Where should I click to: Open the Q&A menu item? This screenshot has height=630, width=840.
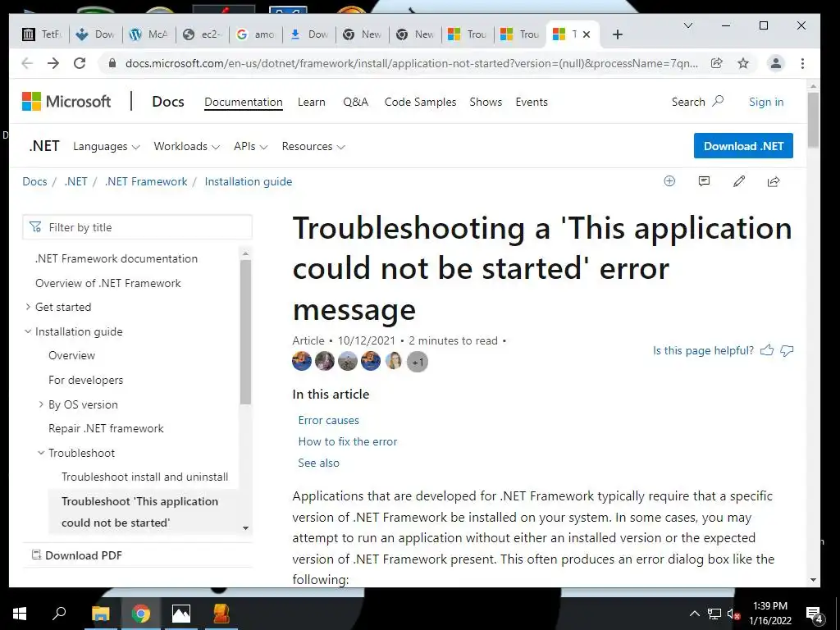[x=356, y=102]
